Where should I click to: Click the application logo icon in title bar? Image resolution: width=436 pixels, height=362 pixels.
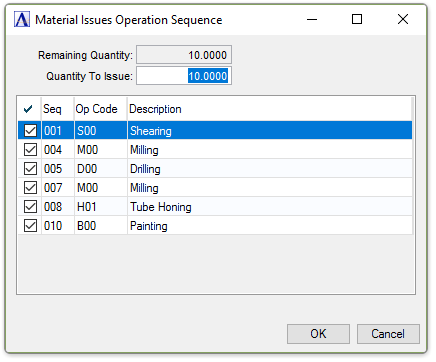point(22,20)
